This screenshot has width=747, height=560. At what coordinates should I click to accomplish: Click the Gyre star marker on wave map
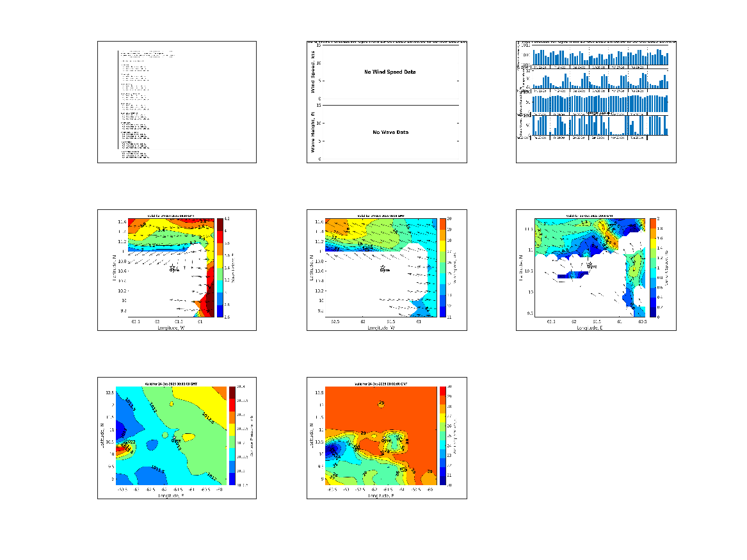coord(173,266)
